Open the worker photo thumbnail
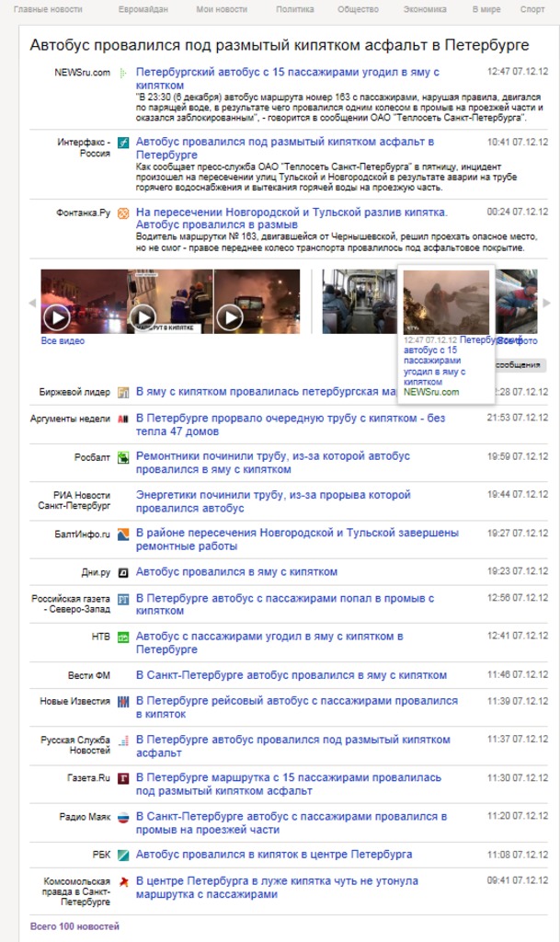The width and height of the screenshot is (560, 942). click(516, 302)
